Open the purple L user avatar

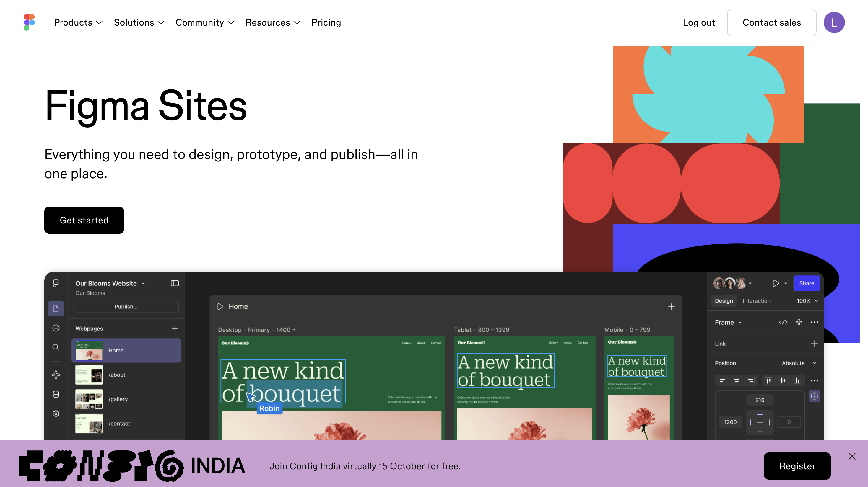point(834,22)
